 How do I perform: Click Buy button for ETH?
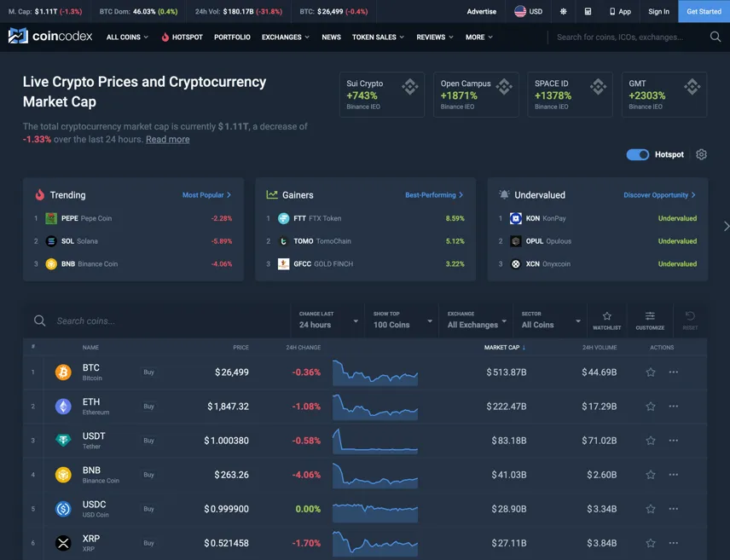click(148, 407)
